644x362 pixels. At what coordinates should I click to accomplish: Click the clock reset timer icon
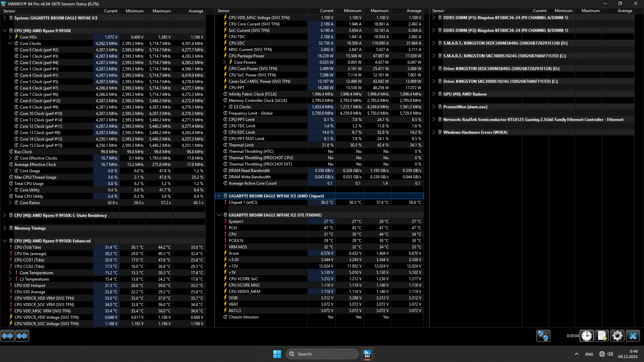click(587, 336)
